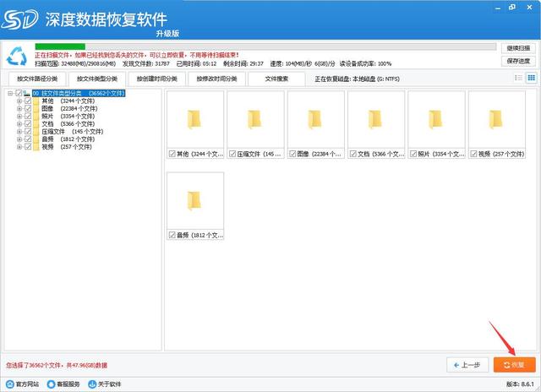Uncheck the 图像 checkbox under its thumbnail
Image resolution: width=541 pixels, height=392 pixels.
click(292, 154)
